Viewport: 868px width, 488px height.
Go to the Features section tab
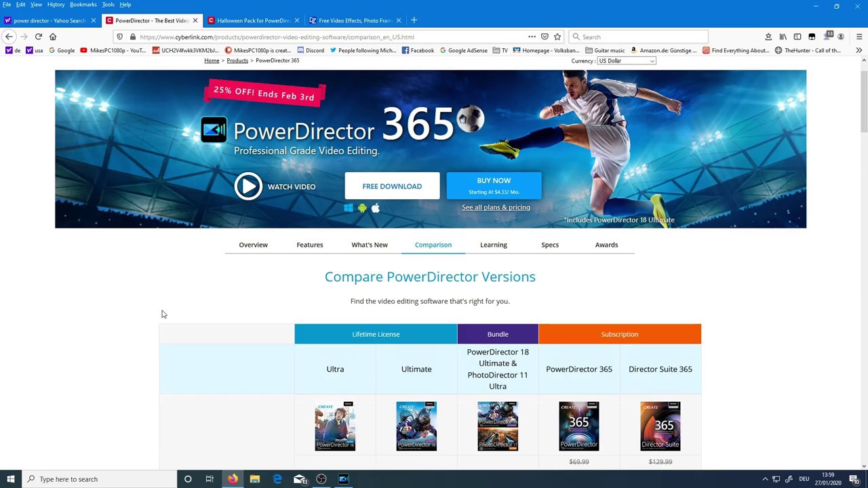click(310, 245)
